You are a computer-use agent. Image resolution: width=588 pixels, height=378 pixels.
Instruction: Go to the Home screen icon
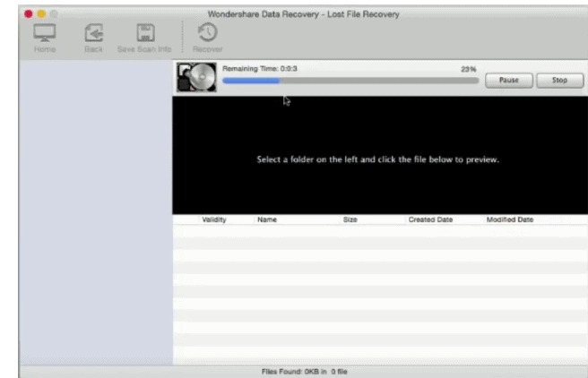(45, 33)
